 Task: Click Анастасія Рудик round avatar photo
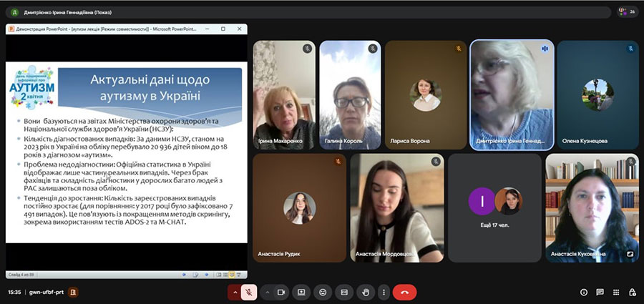click(299, 208)
